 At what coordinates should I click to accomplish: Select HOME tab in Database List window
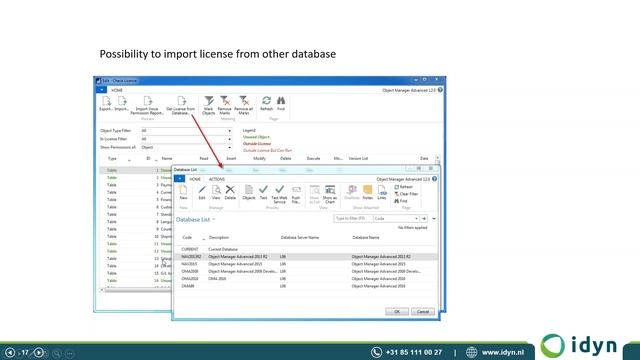[x=195, y=179]
